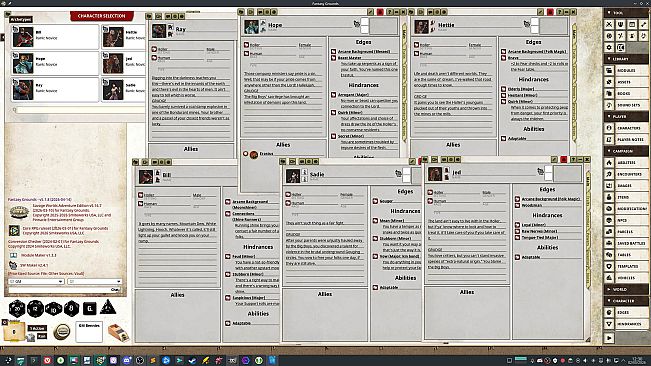Click the d10 die
Viewport: 651px width, 366px height.
pos(53,309)
